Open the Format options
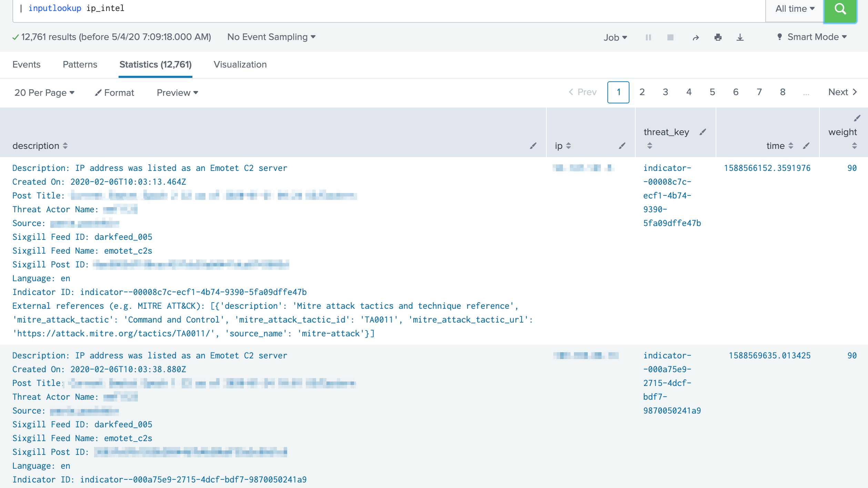Screen dimensions: 868x488 [x=114, y=92]
